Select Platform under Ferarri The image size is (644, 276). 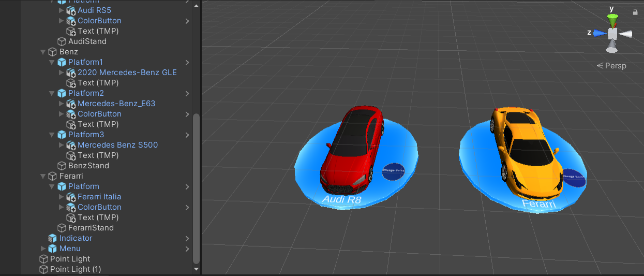[x=84, y=186]
